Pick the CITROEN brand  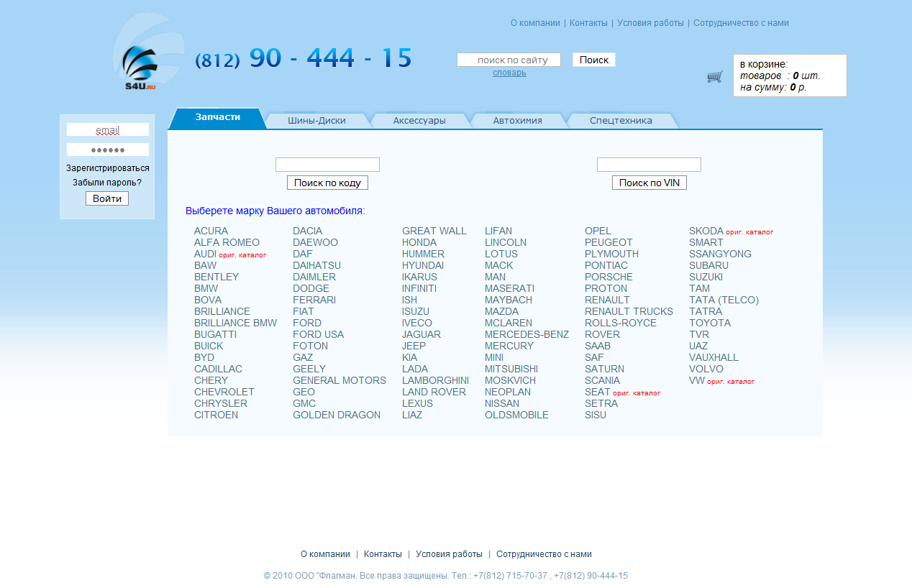[x=216, y=415]
